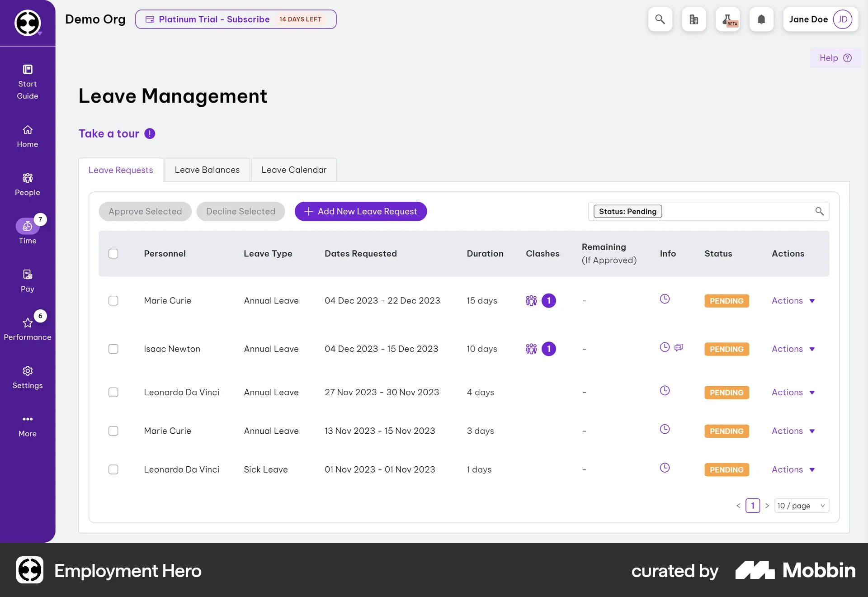The image size is (868, 597).
Task: Click the organisation building icon in the header
Action: coord(693,19)
